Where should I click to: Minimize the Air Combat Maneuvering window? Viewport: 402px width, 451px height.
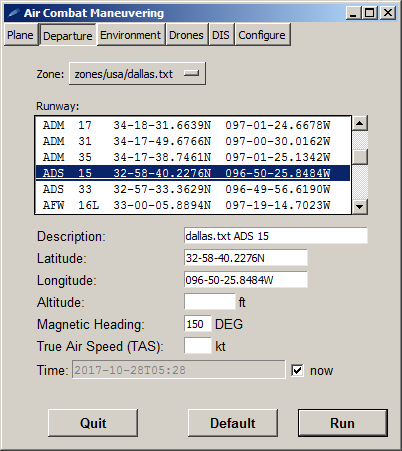[354, 13]
